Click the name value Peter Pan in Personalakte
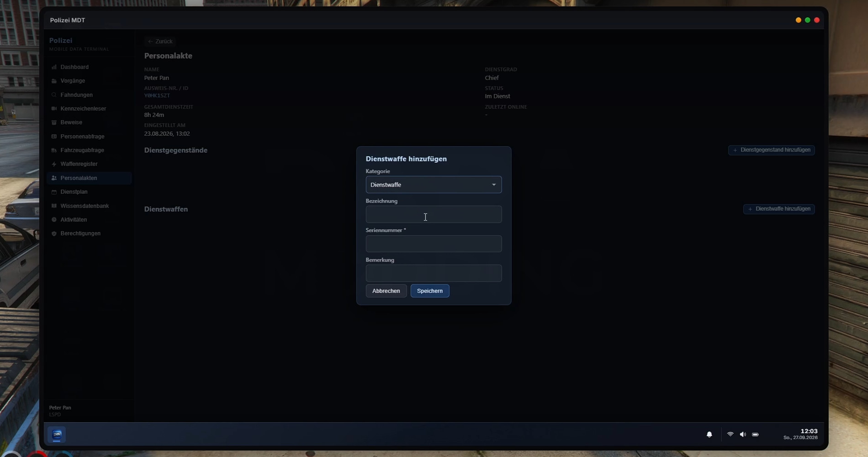This screenshot has height=457, width=868. coord(157,78)
